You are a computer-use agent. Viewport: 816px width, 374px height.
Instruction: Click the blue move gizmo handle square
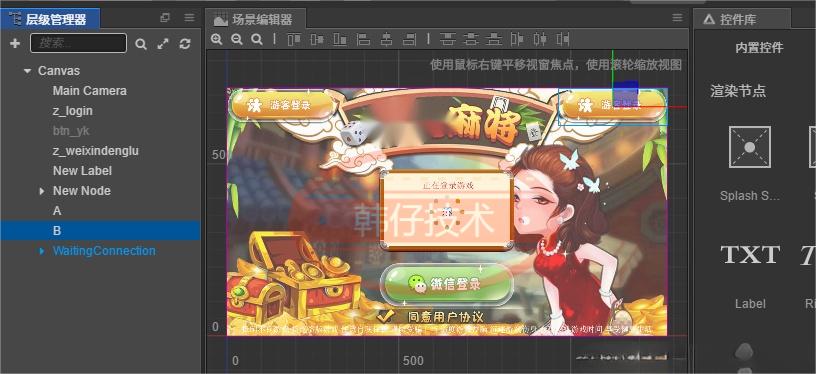(626, 93)
